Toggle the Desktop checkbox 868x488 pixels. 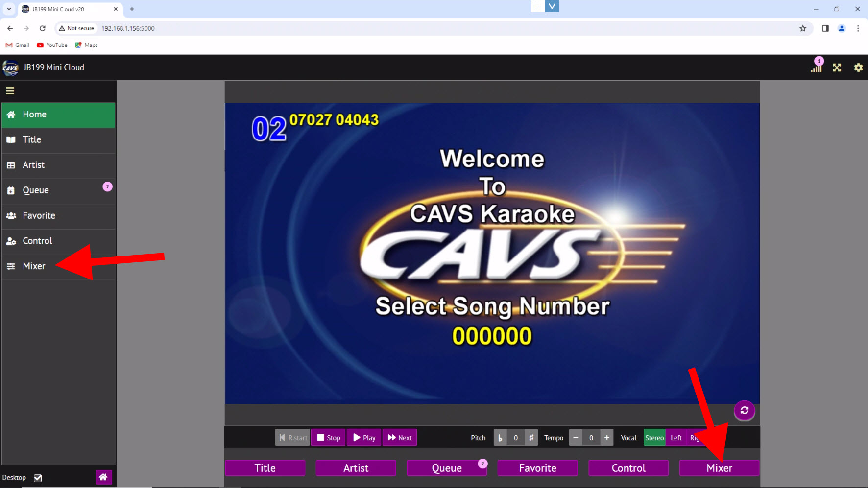click(x=37, y=478)
